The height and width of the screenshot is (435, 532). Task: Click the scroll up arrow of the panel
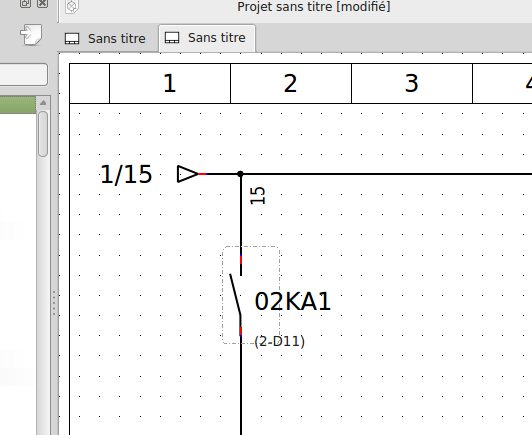[43, 103]
